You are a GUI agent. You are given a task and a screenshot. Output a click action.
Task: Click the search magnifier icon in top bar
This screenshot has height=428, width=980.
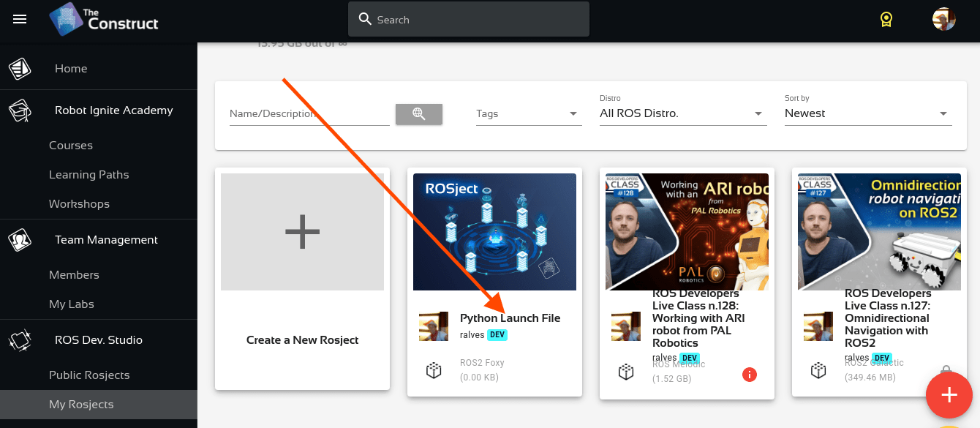[x=366, y=20]
